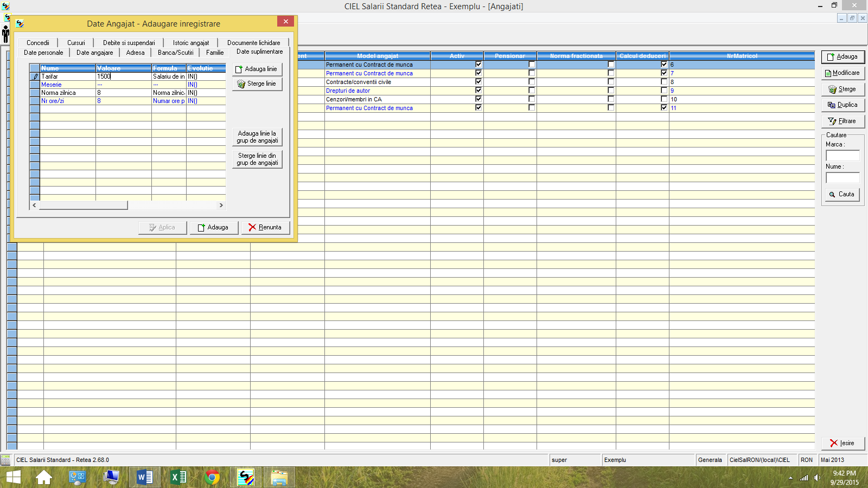Select Nr ore/zi row name cell
The image size is (868, 488).
pos(68,101)
